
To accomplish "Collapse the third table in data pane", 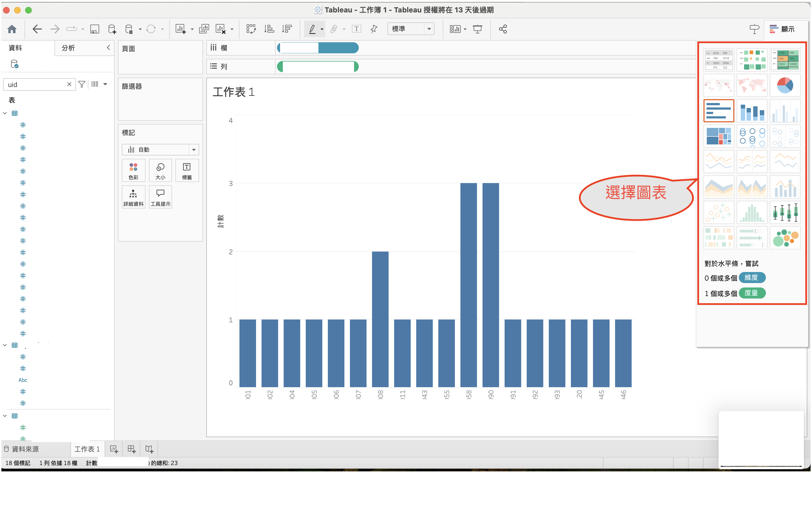I will [x=5, y=416].
